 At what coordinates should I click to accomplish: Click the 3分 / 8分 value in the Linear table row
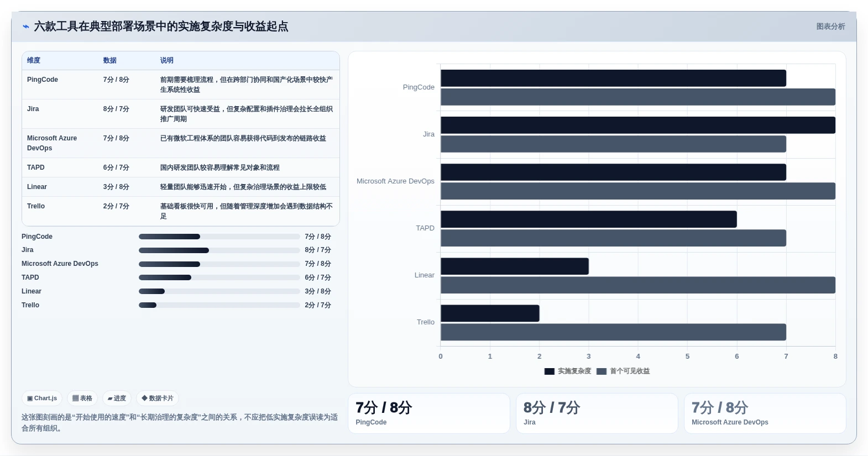click(x=116, y=187)
